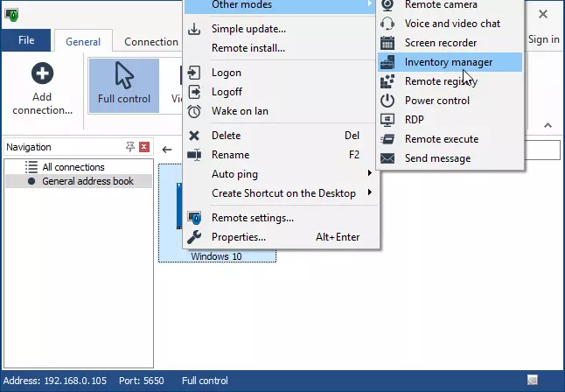
Task: Click the Delete X icon in menu
Action: click(194, 136)
